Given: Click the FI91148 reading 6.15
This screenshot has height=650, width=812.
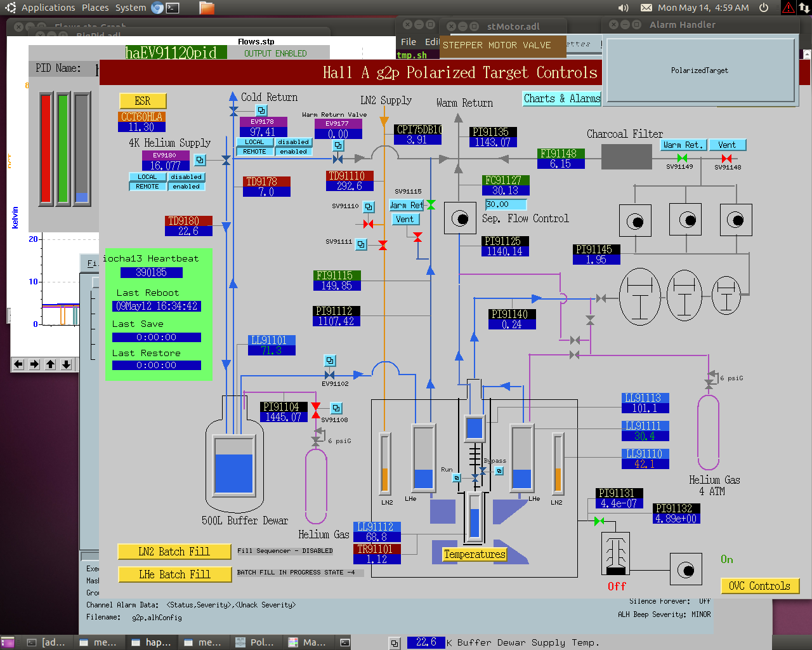Looking at the screenshot, I should [x=561, y=164].
